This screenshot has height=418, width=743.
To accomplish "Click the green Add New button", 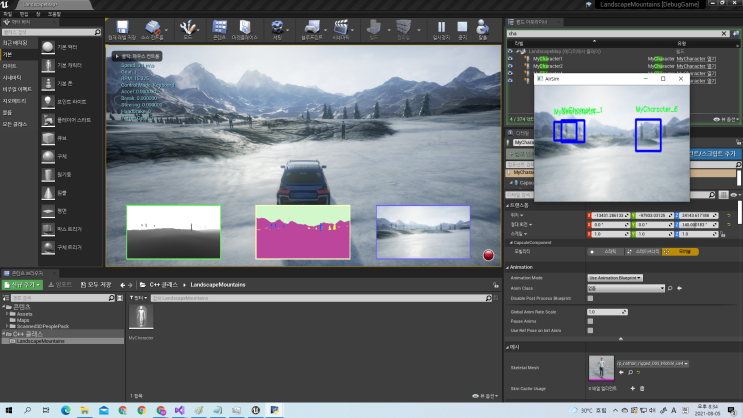I will (x=22, y=285).
